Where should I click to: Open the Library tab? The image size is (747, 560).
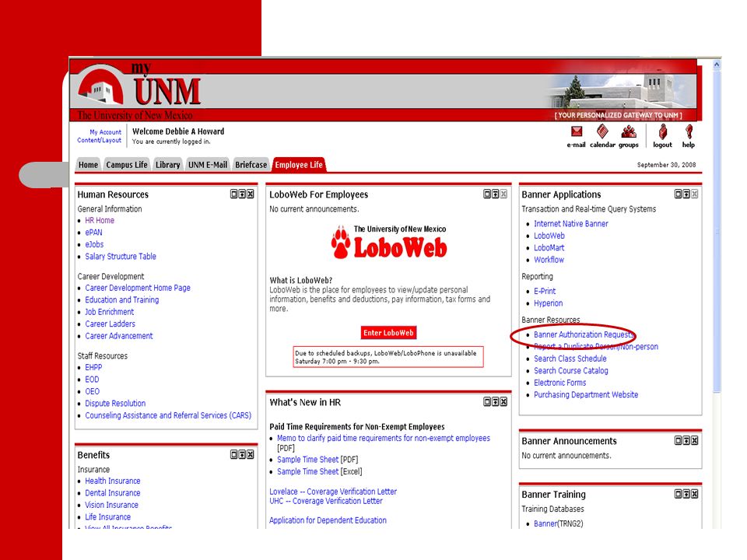[x=168, y=165]
